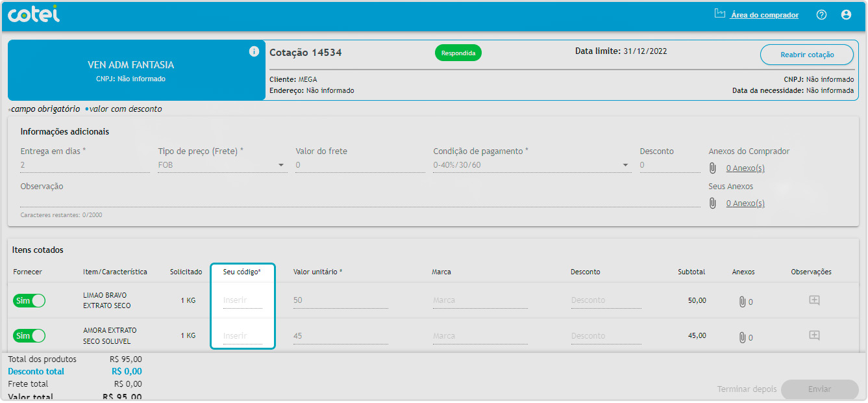Open the user account profile icon
The image size is (868, 403).
[x=846, y=15]
